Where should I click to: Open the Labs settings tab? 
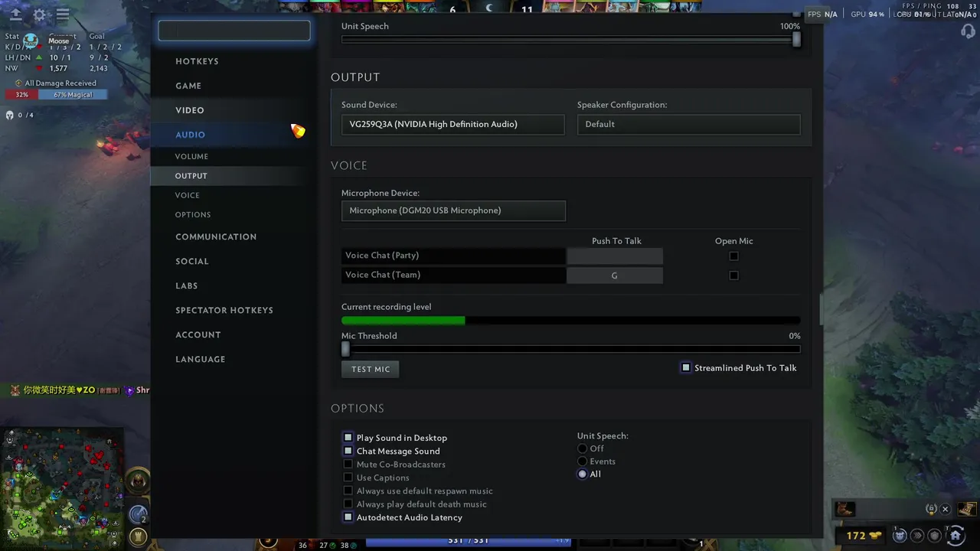click(187, 285)
